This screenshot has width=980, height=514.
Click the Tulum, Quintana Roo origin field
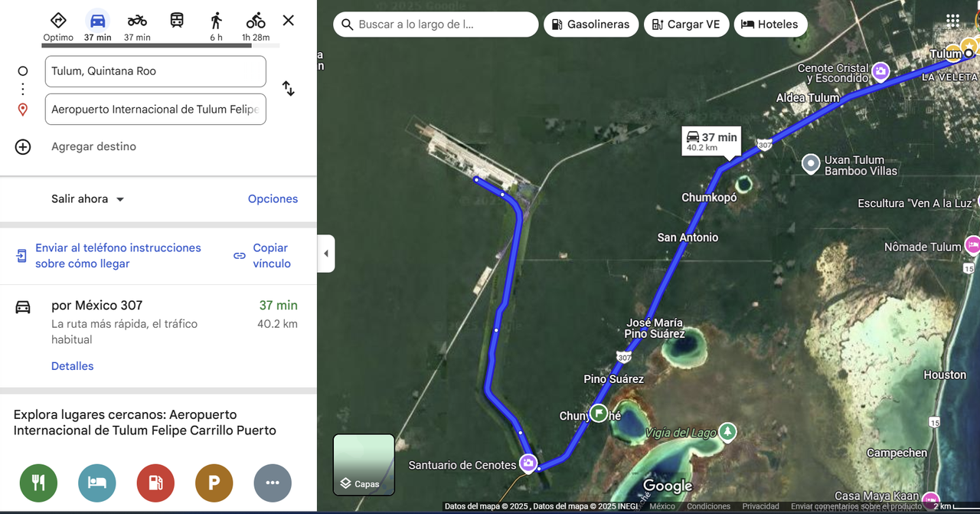pos(155,71)
